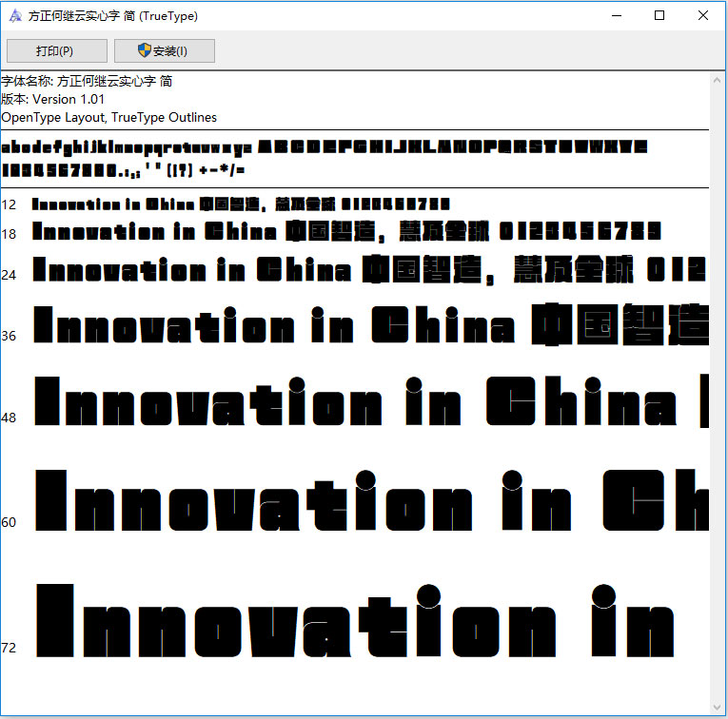Click the OpenType Layout, TrueType Outlines text
Viewport: 728px width, 719px height.
109,117
